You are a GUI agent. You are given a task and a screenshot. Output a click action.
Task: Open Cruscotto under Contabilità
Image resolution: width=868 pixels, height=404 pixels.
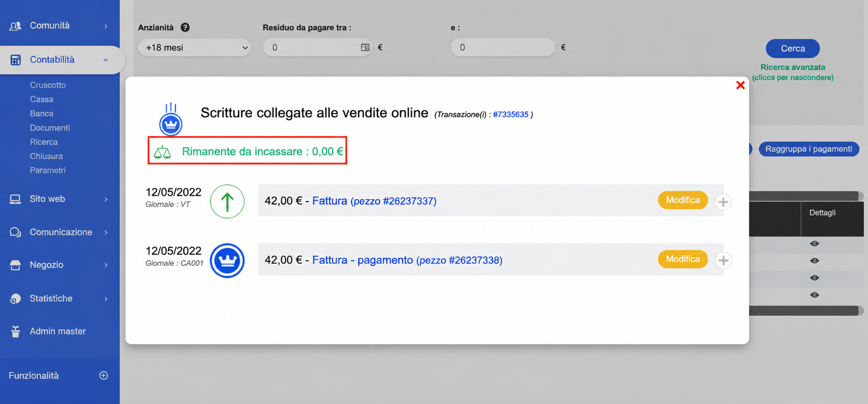pyautogui.click(x=48, y=85)
